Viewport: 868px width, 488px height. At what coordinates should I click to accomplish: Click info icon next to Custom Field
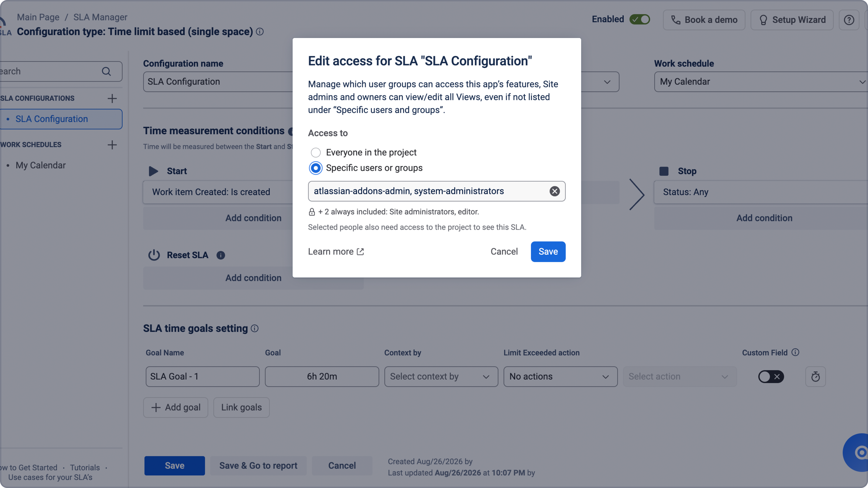(x=795, y=352)
